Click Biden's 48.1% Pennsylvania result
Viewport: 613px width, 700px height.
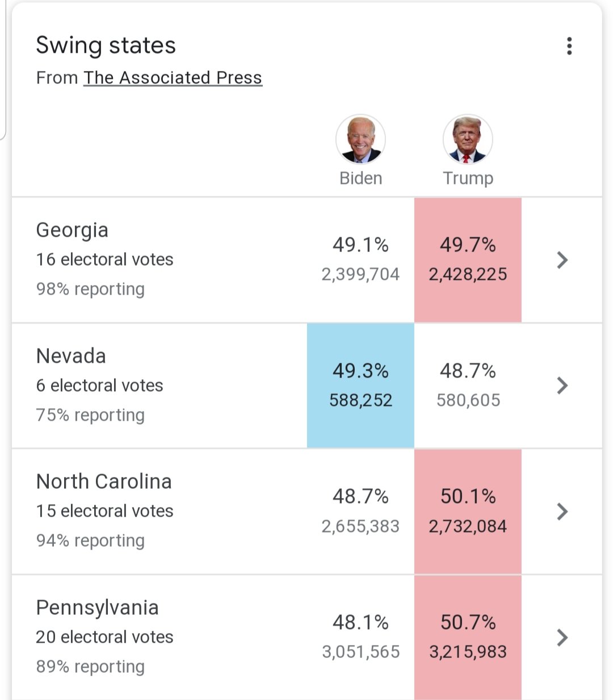[x=360, y=637]
